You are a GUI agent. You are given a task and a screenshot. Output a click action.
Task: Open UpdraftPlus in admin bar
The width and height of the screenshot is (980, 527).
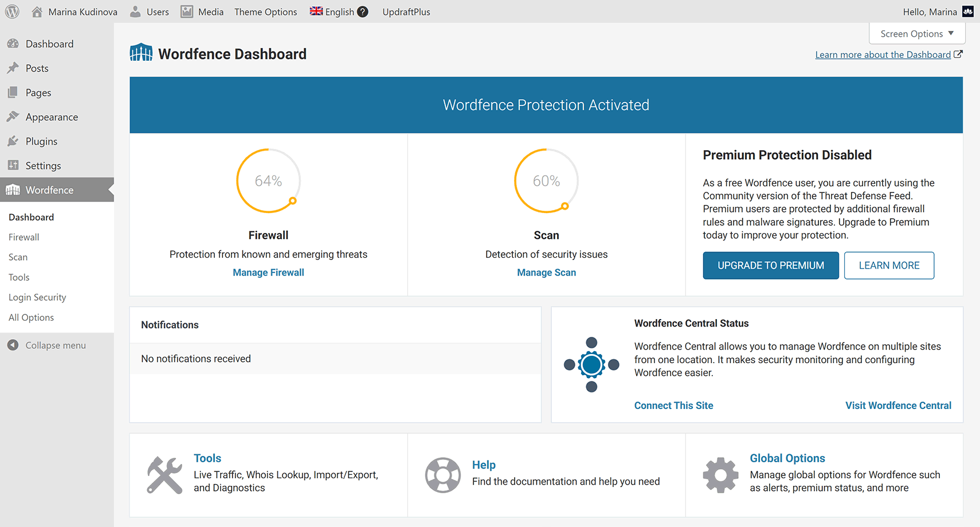406,11
